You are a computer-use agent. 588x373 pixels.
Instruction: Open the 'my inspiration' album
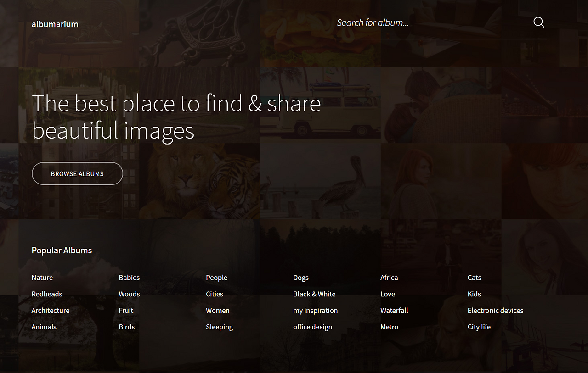pos(316,311)
